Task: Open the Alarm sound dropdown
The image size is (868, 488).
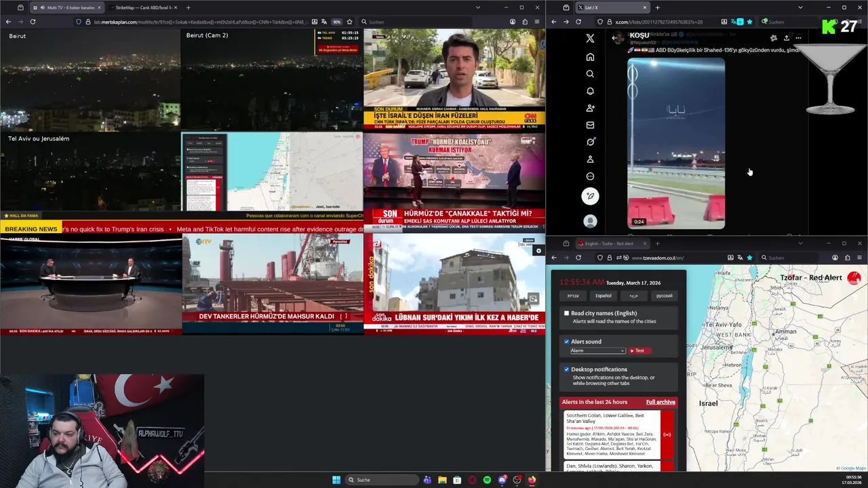Action: (x=597, y=350)
